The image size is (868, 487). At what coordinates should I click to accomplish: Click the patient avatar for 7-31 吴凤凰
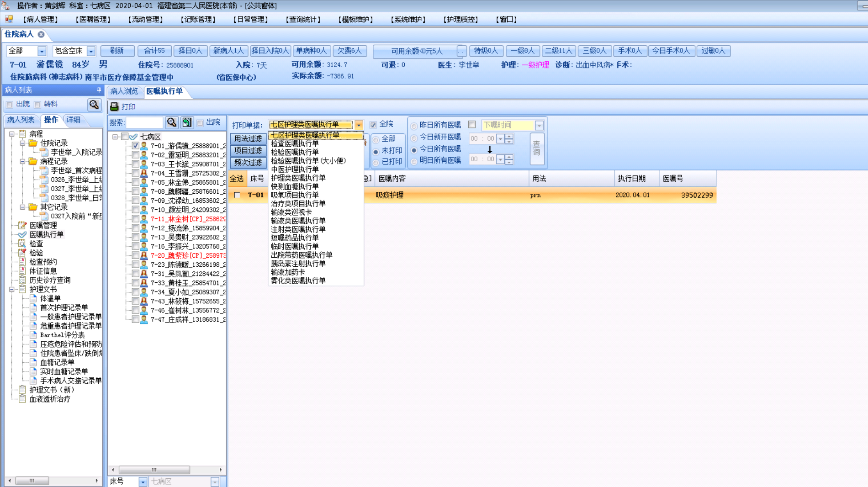tap(144, 274)
